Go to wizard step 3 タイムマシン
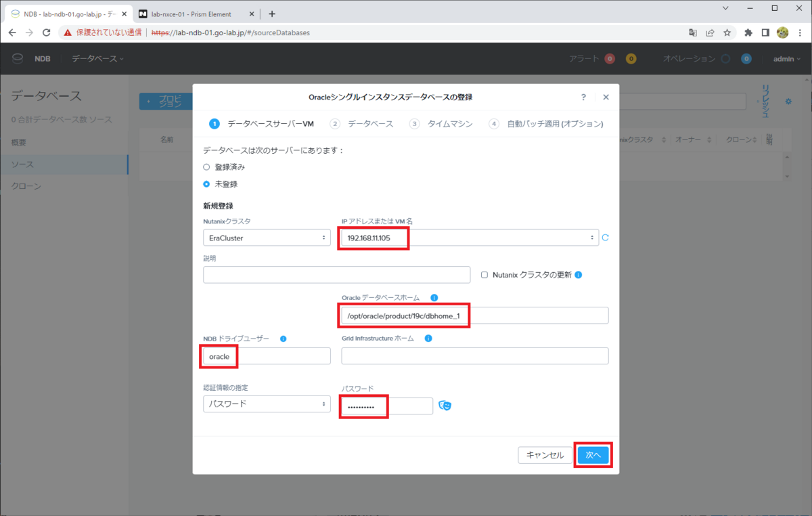The image size is (812, 516). [x=441, y=124]
